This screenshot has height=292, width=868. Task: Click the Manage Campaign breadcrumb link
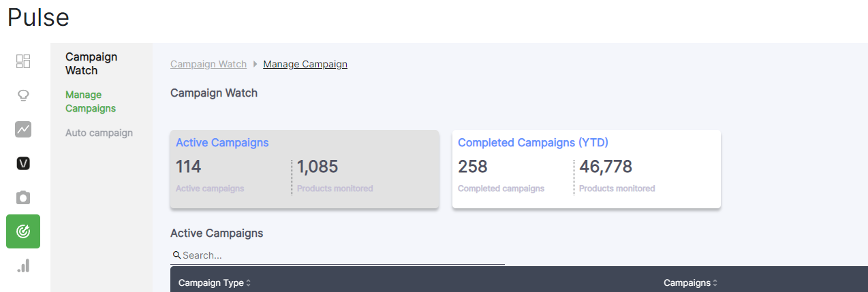point(305,64)
